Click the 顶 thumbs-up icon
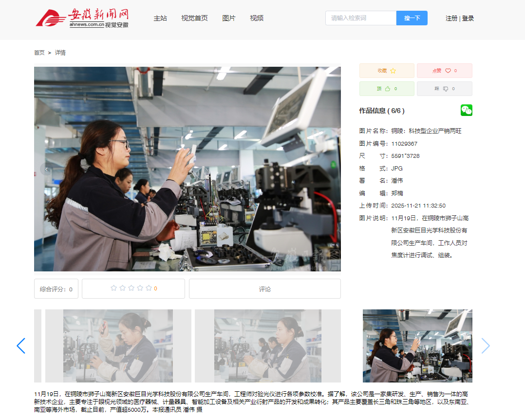The image size is (525, 420). click(x=388, y=89)
